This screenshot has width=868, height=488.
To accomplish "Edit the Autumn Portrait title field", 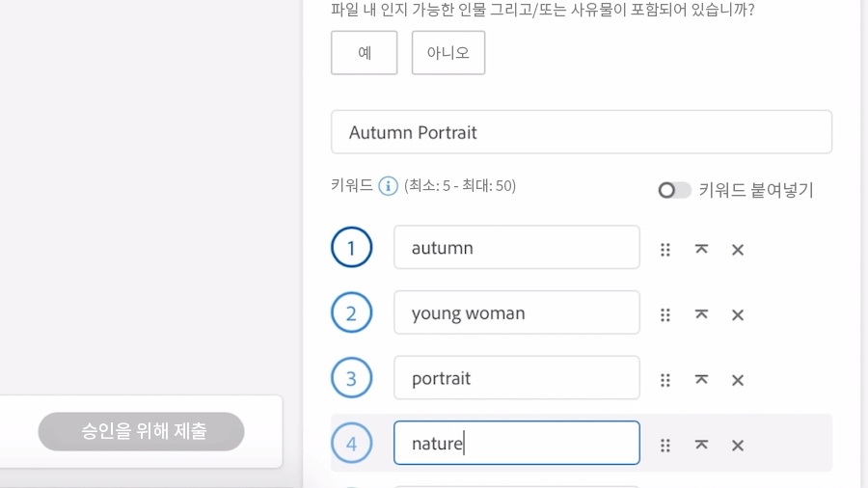I will pyautogui.click(x=581, y=132).
